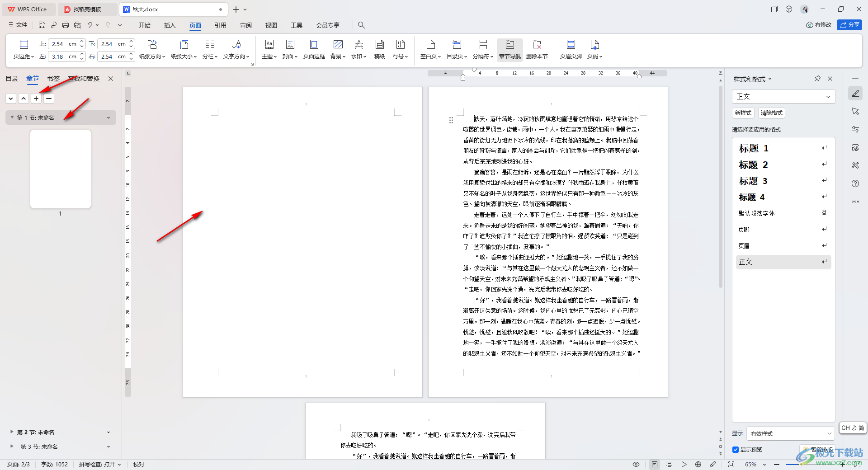Viewport: 868px width, 470px height.
Task: Toggle the 章节导航 section navigation pane
Action: coord(509,49)
